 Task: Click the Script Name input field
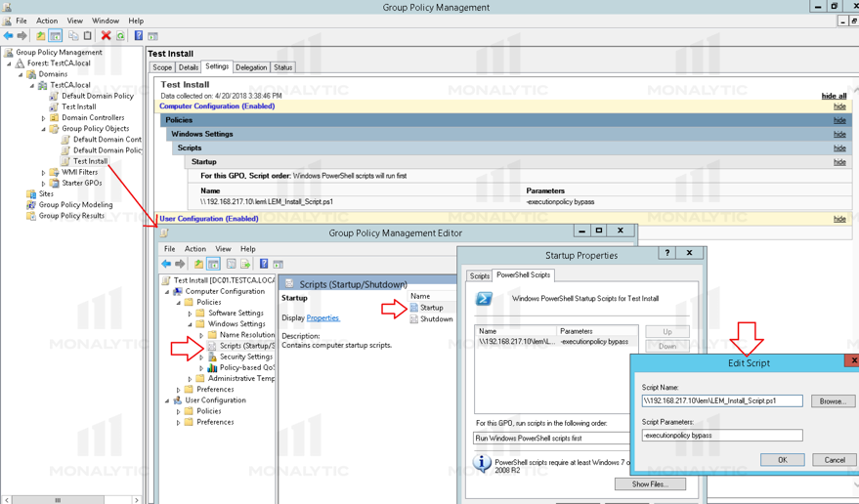tap(722, 401)
